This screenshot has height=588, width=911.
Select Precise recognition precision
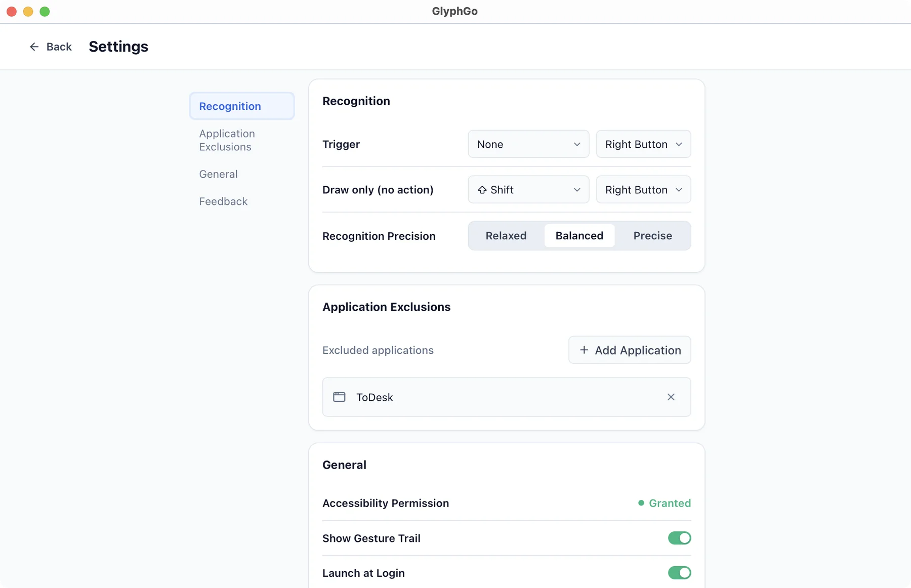(652, 236)
